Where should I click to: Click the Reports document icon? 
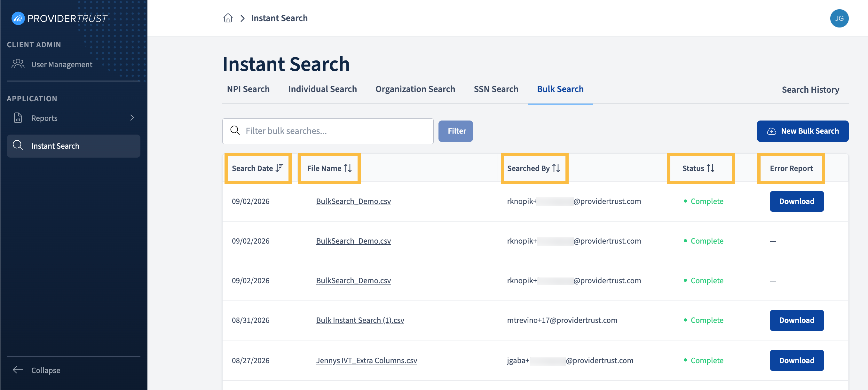point(18,118)
